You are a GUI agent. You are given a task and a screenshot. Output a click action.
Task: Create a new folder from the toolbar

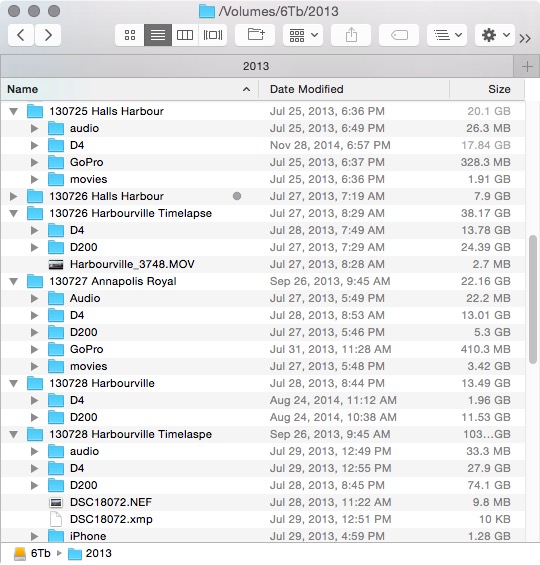pyautogui.click(x=255, y=35)
